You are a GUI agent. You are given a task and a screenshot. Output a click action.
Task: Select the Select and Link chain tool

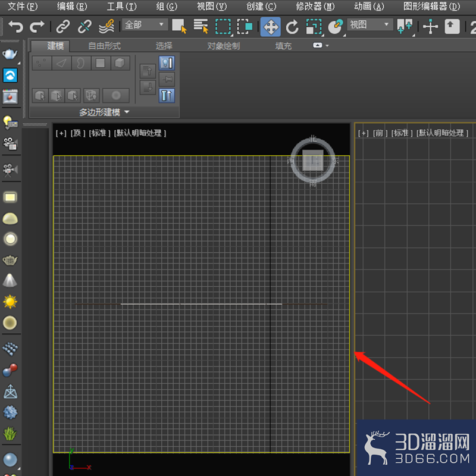point(63,27)
